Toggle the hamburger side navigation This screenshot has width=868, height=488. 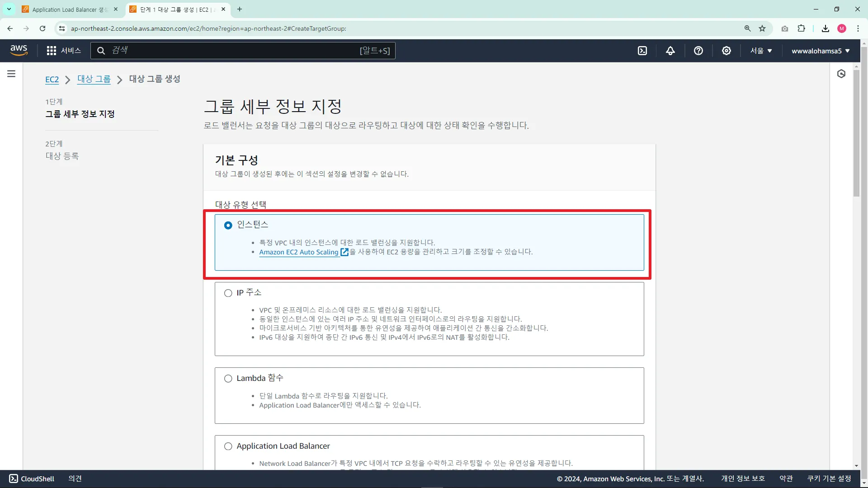coord(11,74)
